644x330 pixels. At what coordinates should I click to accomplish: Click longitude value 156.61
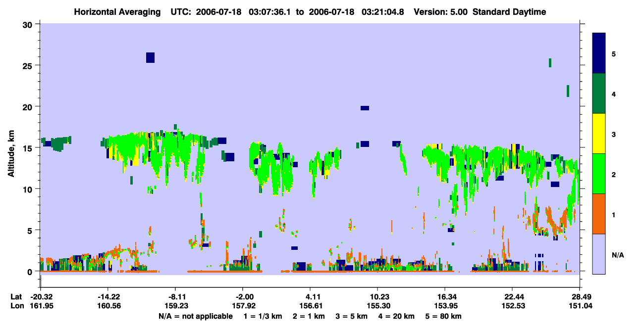click(310, 306)
